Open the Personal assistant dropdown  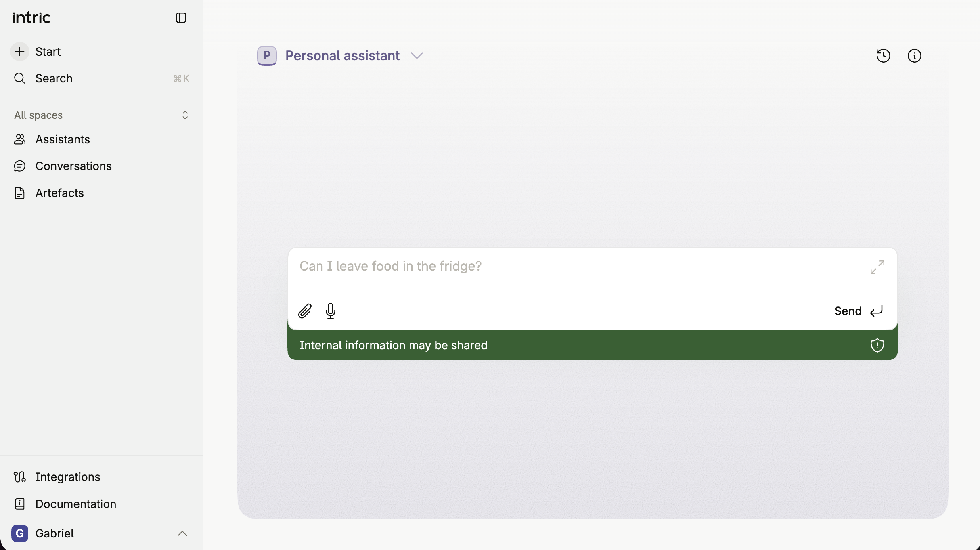coord(417,56)
